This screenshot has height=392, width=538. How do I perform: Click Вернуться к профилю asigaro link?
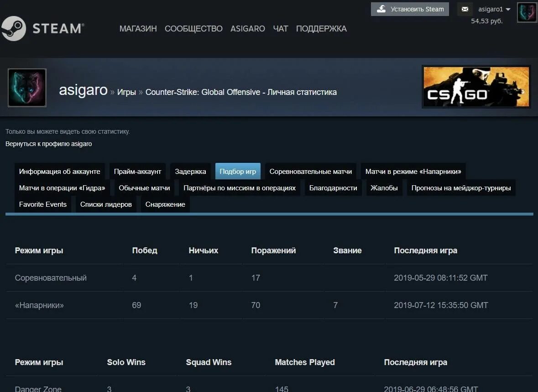[49, 144]
